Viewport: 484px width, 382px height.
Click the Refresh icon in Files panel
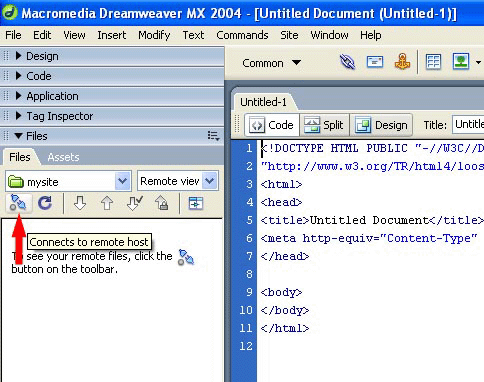(45, 203)
